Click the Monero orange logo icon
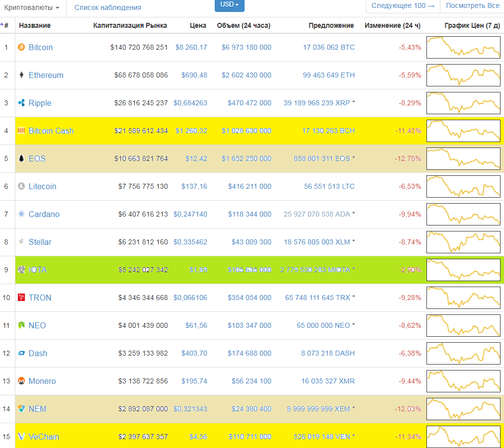This screenshot has height=448, width=504. tap(21, 381)
